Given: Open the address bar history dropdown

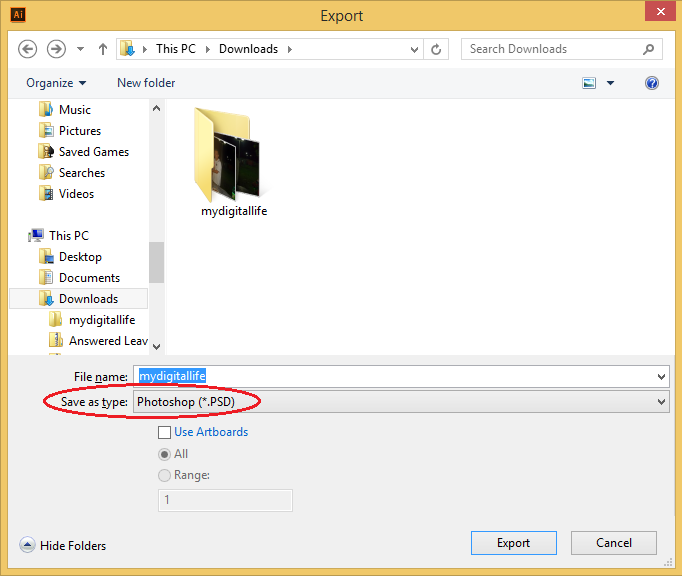Looking at the screenshot, I should [x=415, y=50].
